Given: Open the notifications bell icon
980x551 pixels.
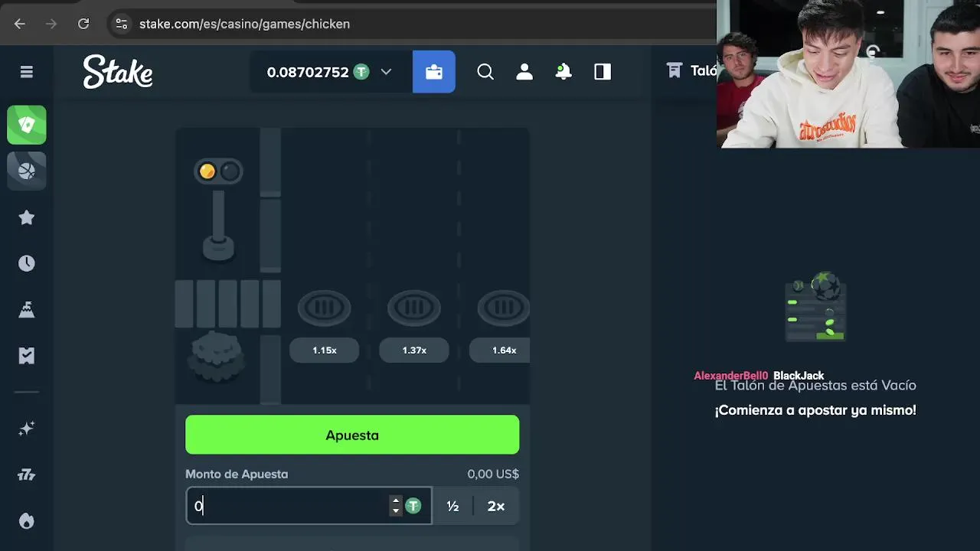Looking at the screenshot, I should click(x=563, y=72).
